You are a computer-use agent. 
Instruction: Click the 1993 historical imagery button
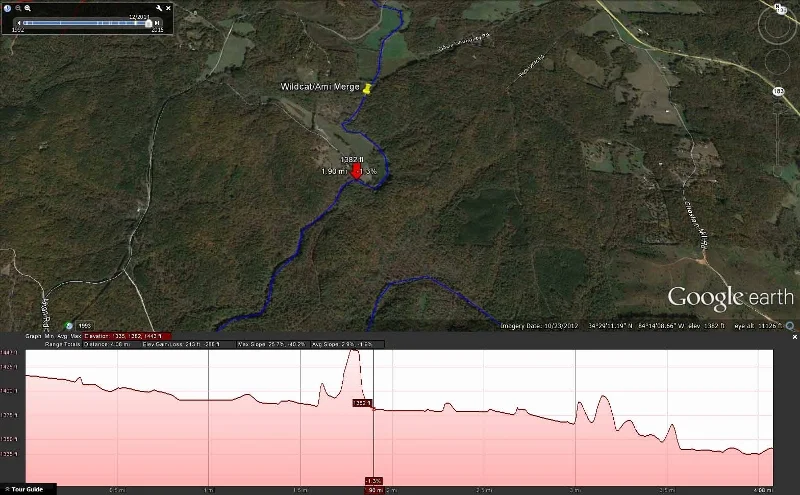[x=84, y=326]
